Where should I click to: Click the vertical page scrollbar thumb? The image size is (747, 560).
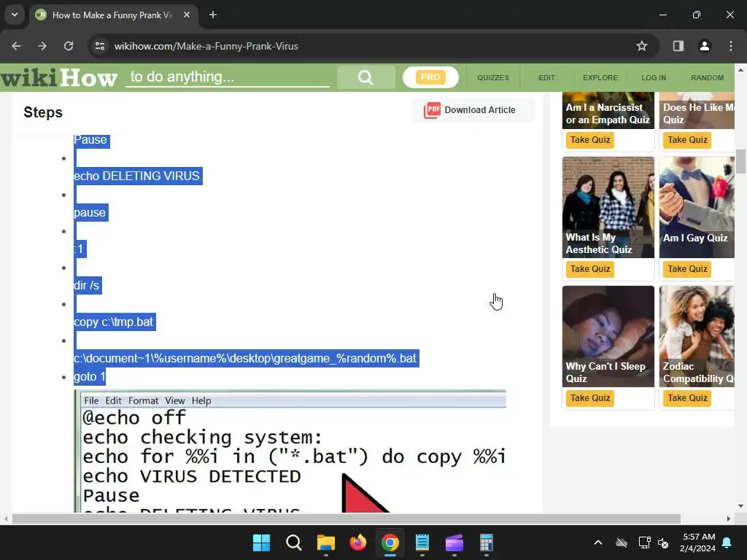740,162
